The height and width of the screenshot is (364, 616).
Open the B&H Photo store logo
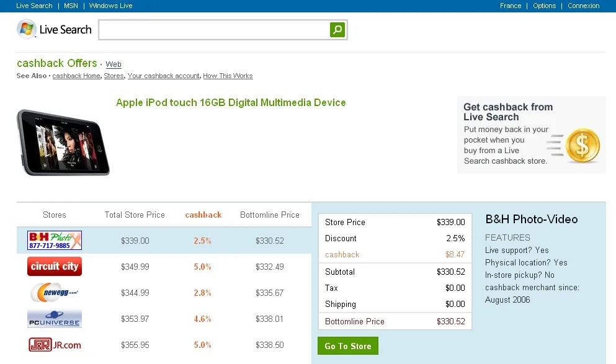[x=55, y=241]
